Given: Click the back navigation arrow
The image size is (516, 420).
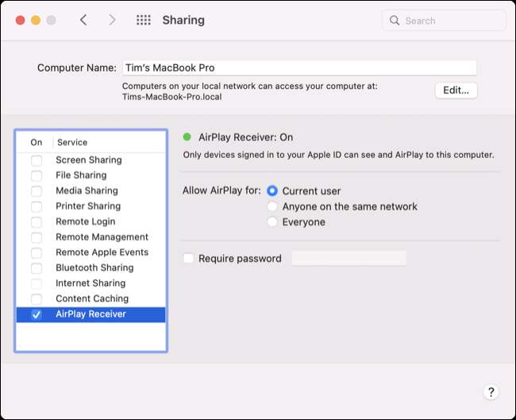Looking at the screenshot, I should pos(83,20).
